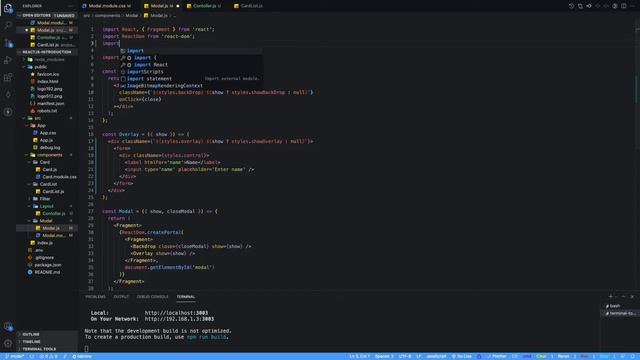Open Run and Debug view
Viewport: 640px width, 360px height.
[8, 60]
